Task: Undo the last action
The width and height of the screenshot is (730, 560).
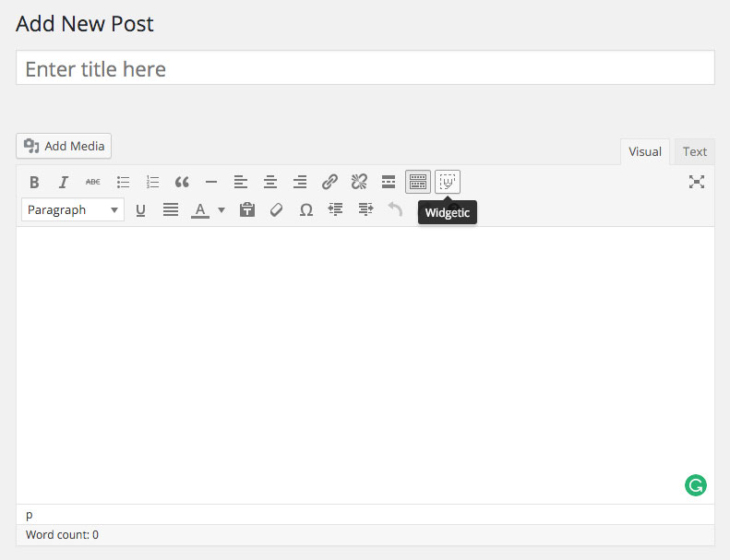Action: point(395,210)
